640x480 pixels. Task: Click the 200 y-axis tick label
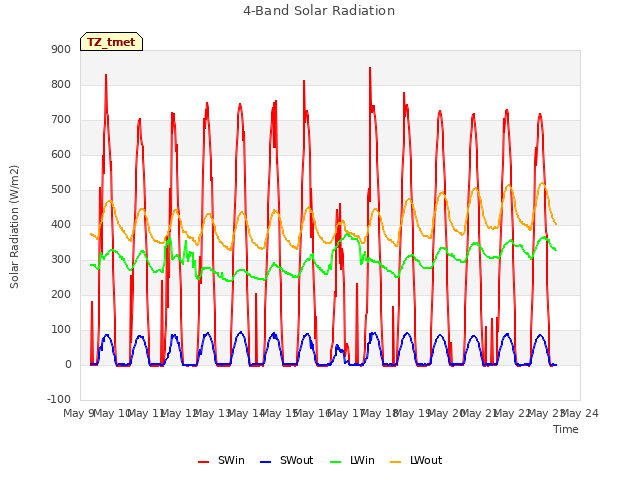(61, 294)
